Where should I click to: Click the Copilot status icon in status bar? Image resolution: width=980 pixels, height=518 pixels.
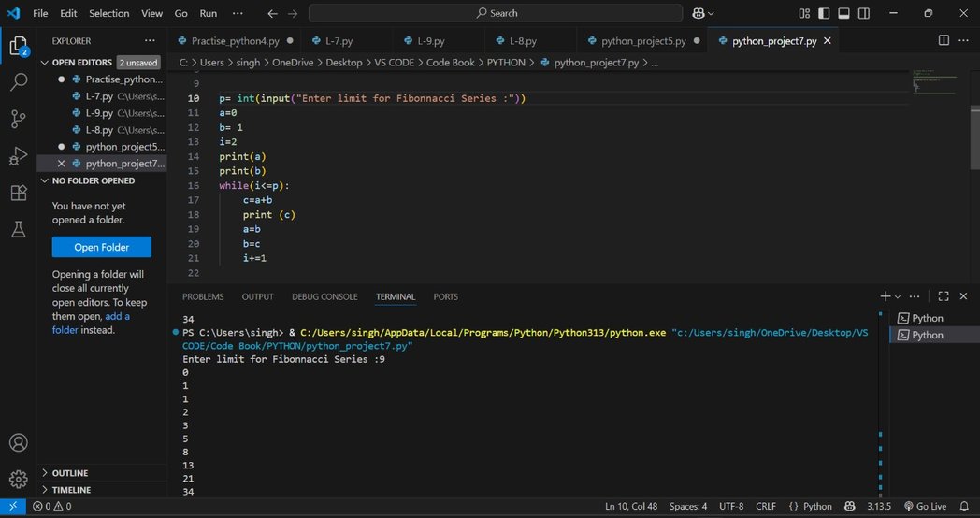point(849,506)
